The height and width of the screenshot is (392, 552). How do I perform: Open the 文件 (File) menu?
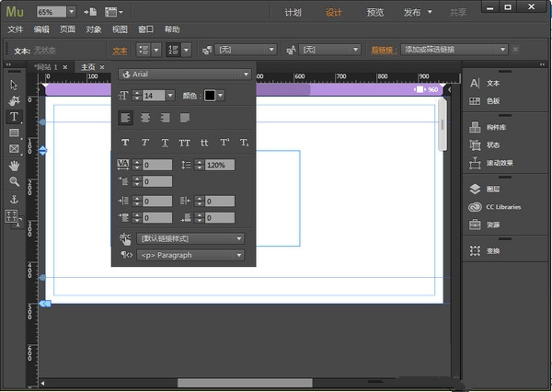pos(14,29)
